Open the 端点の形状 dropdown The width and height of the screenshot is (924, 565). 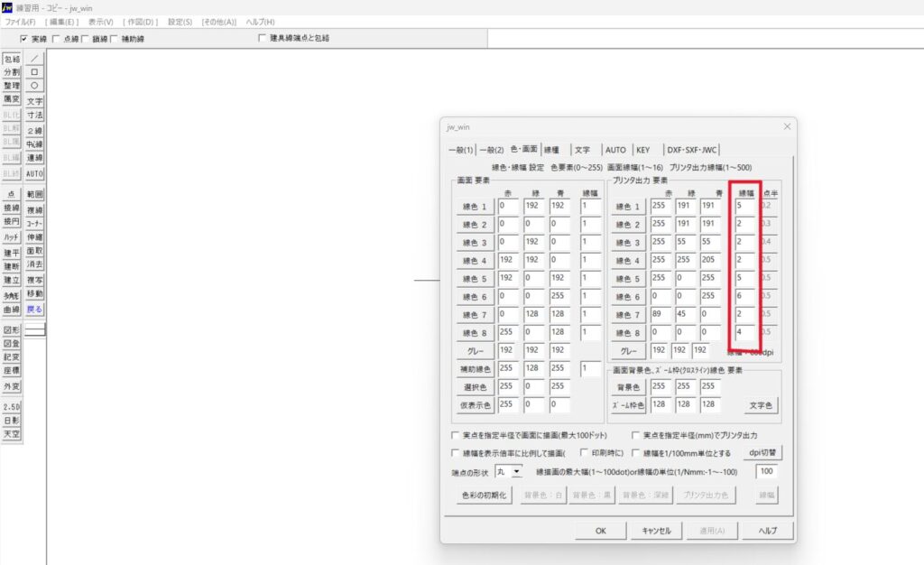click(x=516, y=471)
